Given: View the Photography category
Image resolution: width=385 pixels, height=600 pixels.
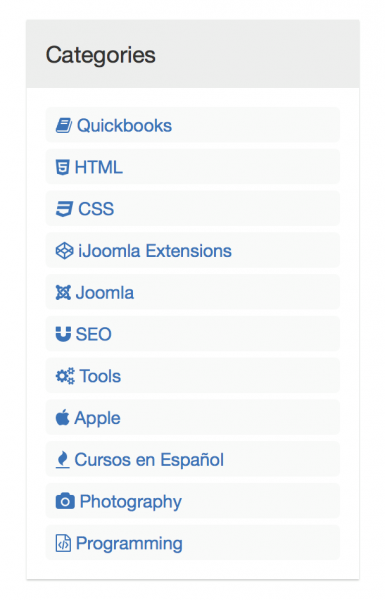Looking at the screenshot, I should pos(131,502).
